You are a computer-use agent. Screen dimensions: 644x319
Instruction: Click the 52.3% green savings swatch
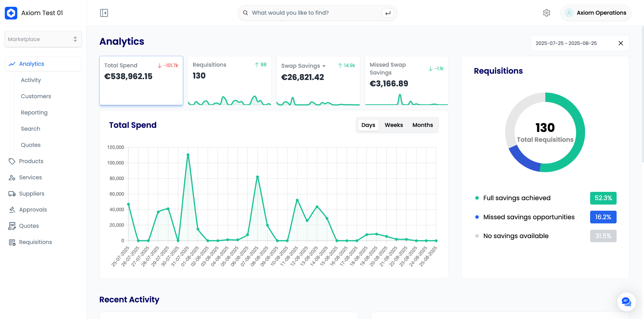tap(603, 198)
